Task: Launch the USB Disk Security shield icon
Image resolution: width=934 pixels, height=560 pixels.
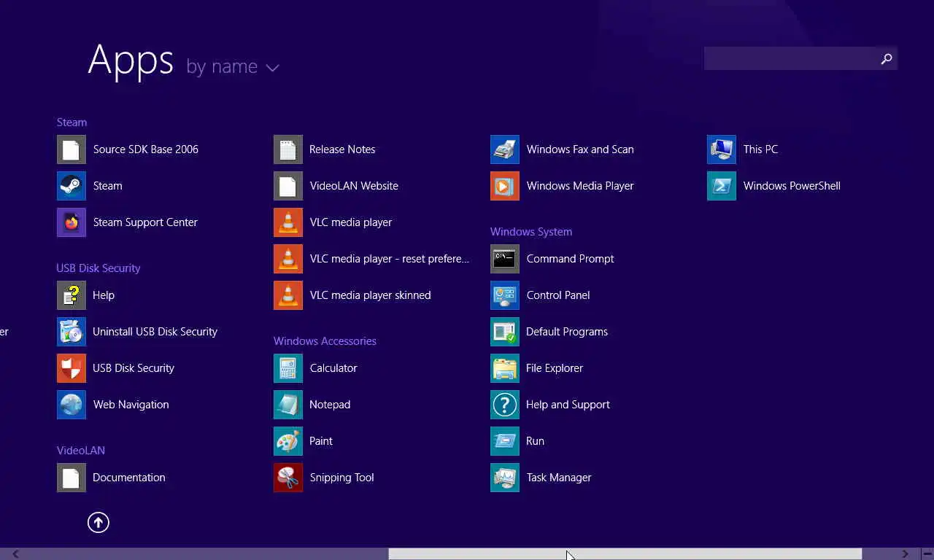Action: (72, 368)
